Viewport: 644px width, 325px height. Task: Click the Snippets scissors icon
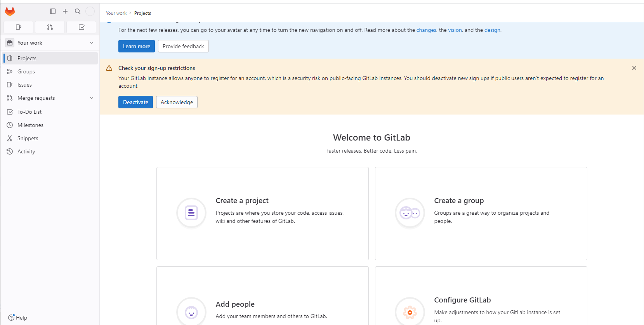click(10, 138)
